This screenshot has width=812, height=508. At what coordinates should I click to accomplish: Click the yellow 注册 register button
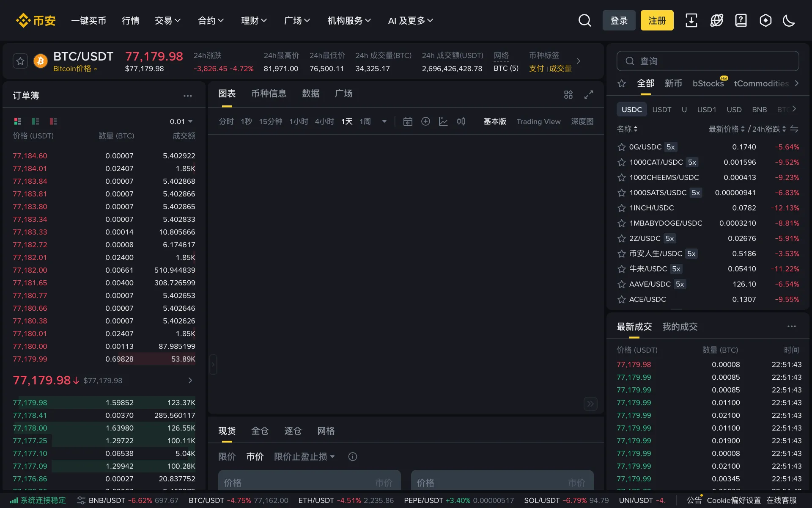tap(657, 20)
